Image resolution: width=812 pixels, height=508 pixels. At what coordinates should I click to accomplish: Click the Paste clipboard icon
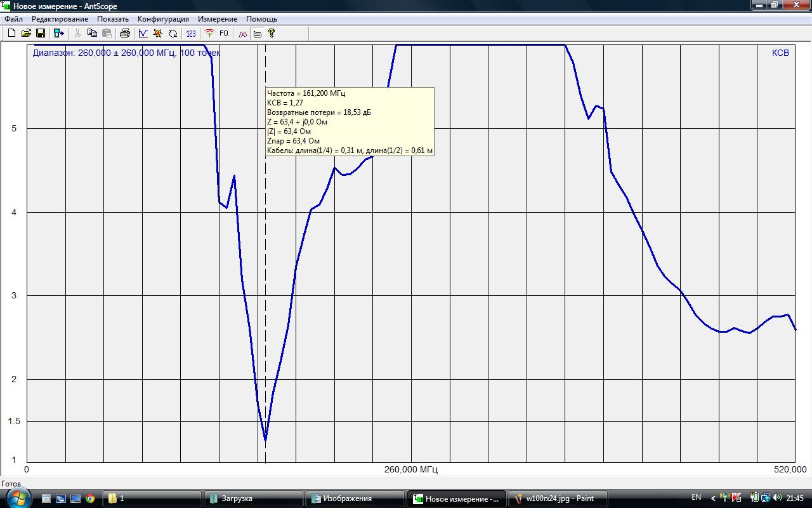107,33
